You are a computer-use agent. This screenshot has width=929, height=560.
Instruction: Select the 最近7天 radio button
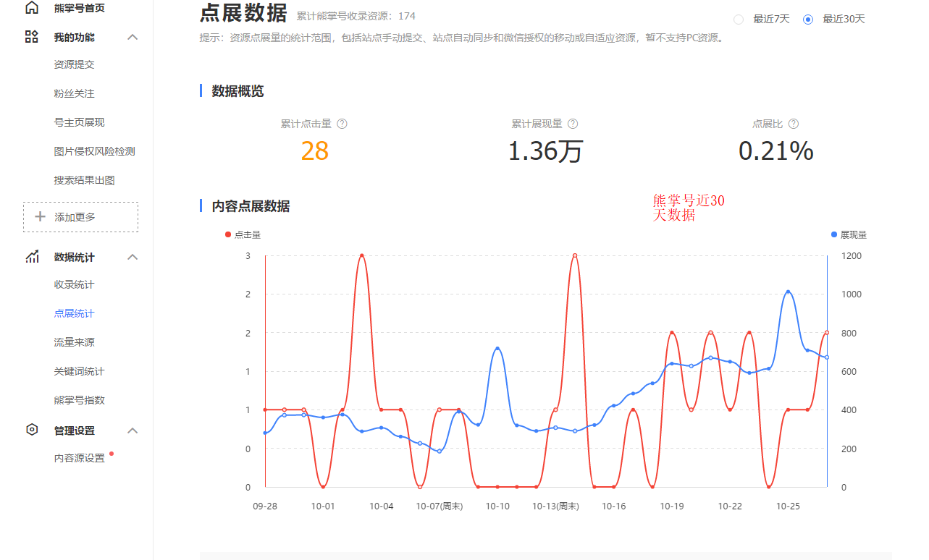(739, 19)
